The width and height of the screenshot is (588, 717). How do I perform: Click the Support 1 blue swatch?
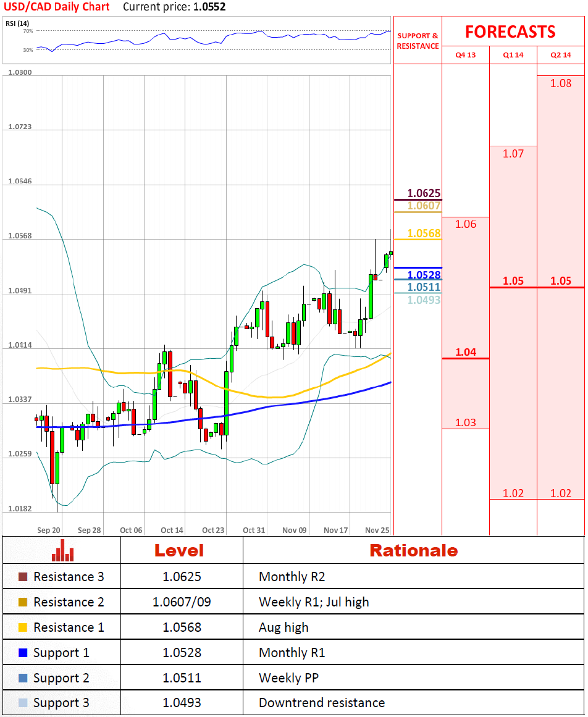pyautogui.click(x=23, y=653)
